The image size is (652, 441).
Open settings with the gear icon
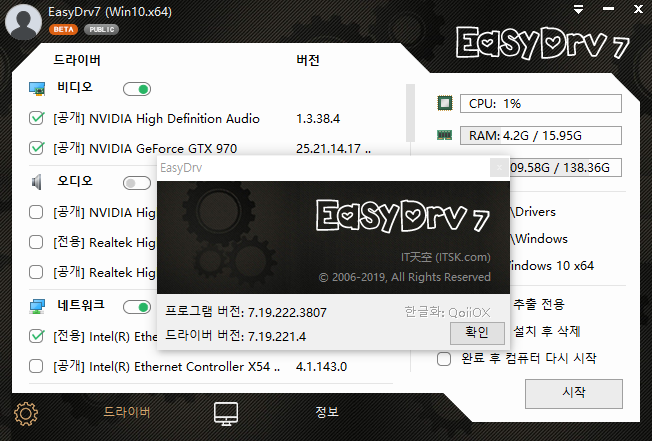tap(26, 414)
